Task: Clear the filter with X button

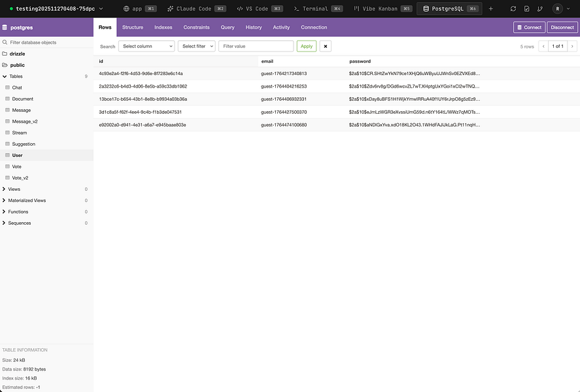Action: pyautogui.click(x=326, y=46)
